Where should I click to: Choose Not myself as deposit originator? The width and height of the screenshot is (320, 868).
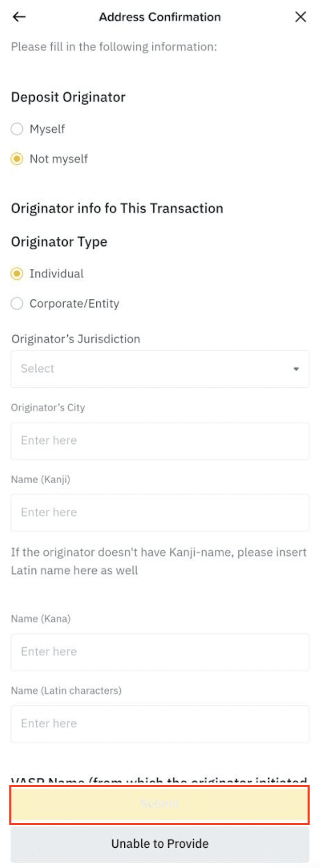click(17, 159)
